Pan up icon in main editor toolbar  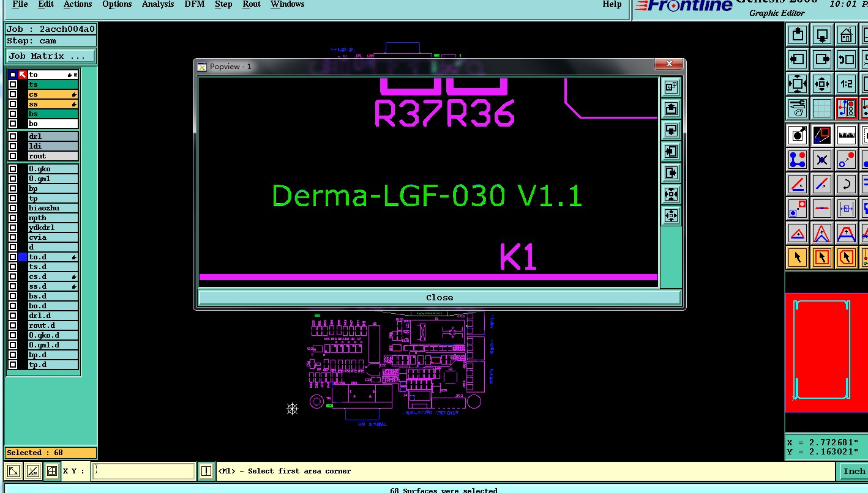pos(798,35)
